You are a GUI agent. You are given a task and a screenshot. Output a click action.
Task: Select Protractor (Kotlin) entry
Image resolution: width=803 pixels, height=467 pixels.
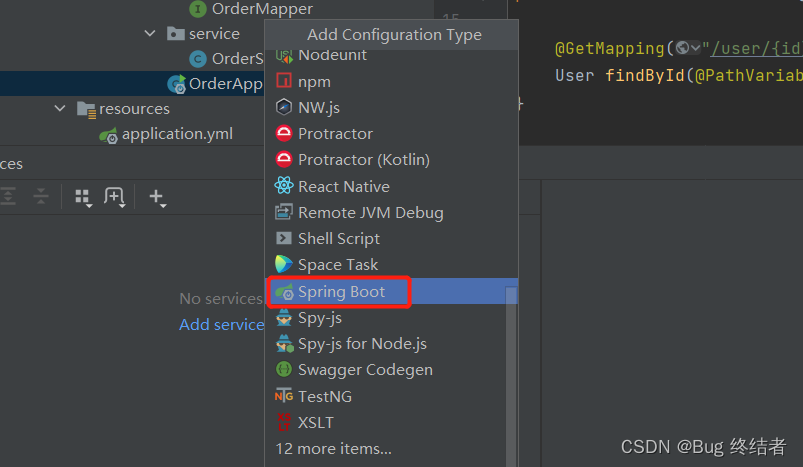pyautogui.click(x=392, y=160)
